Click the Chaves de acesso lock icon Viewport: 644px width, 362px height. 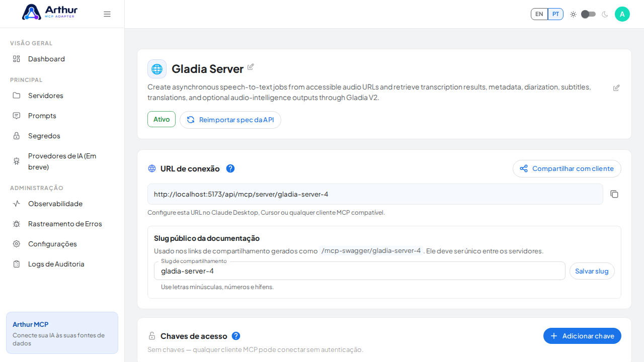pos(152,336)
